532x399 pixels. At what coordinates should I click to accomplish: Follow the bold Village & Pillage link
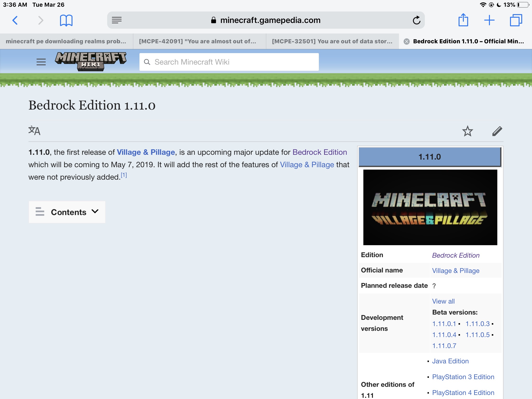[146, 152]
